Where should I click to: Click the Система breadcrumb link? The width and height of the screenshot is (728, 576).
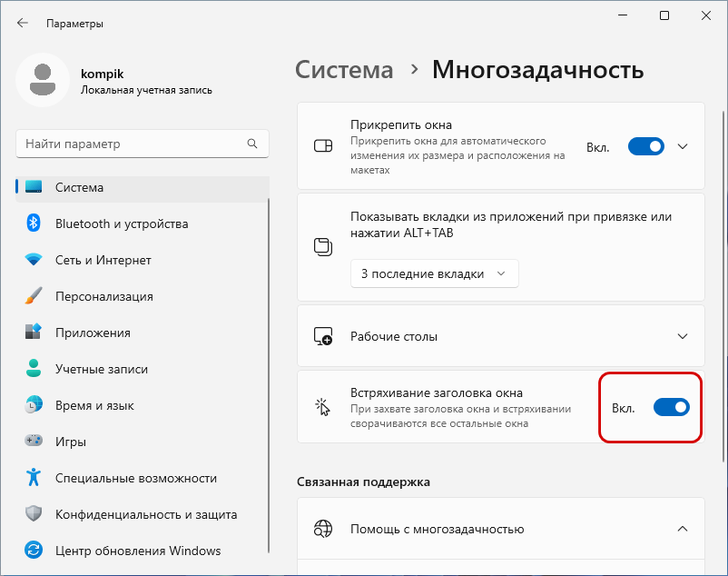pos(344,70)
